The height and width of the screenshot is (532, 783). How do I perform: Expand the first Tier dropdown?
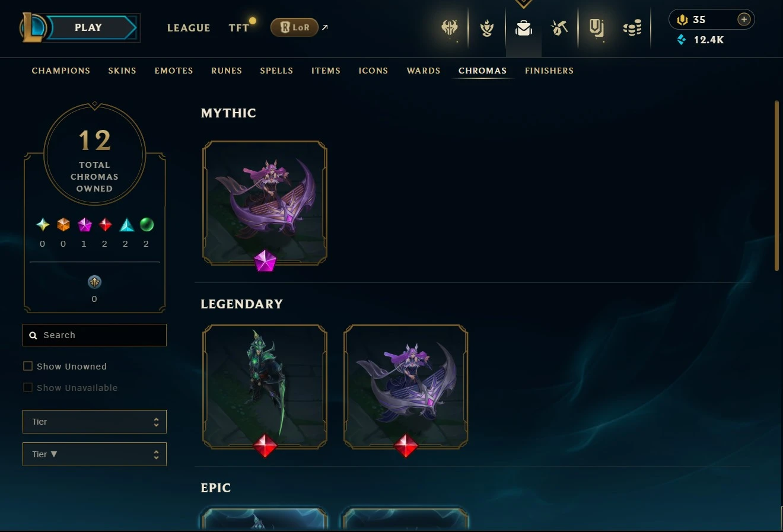(94, 422)
